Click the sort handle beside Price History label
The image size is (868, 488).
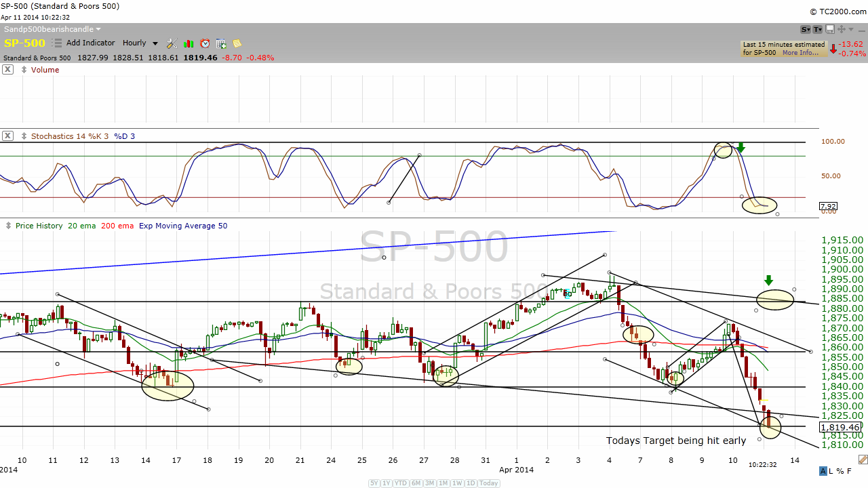click(x=8, y=226)
